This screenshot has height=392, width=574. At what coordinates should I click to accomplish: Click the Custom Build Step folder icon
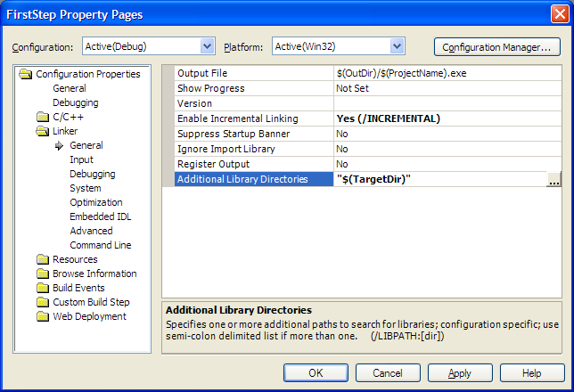(x=42, y=303)
